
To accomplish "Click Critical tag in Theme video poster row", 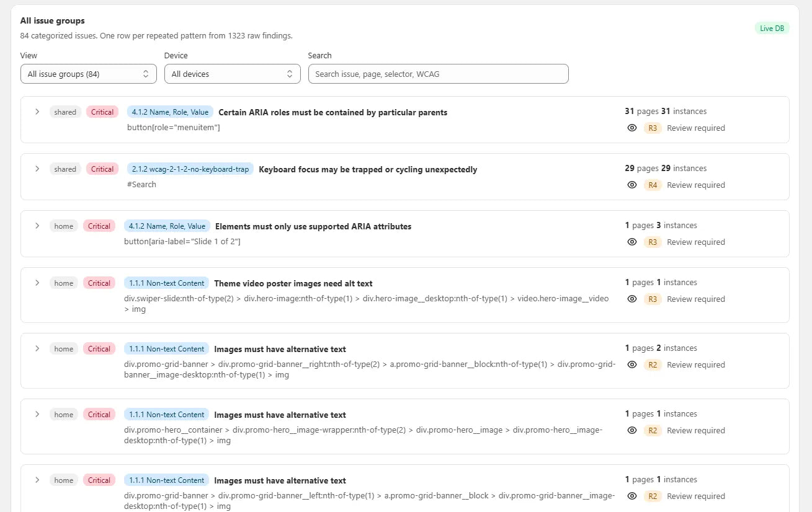I will [x=99, y=283].
